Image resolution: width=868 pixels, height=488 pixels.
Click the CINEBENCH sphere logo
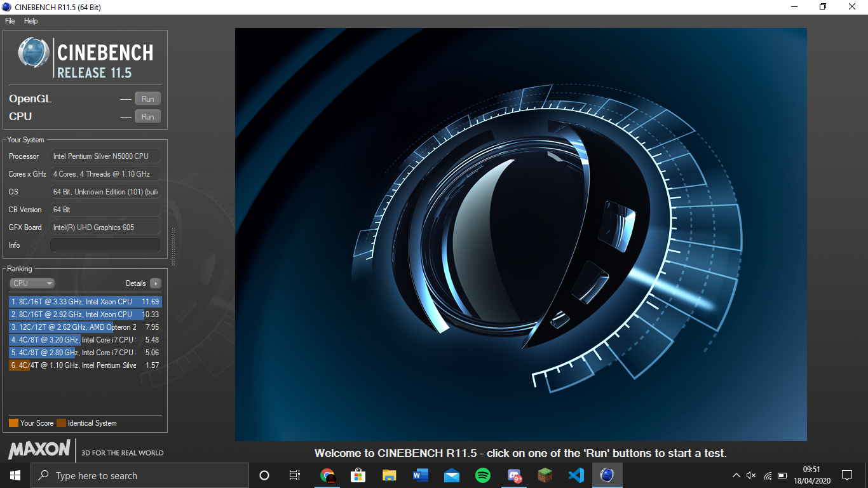tap(34, 53)
